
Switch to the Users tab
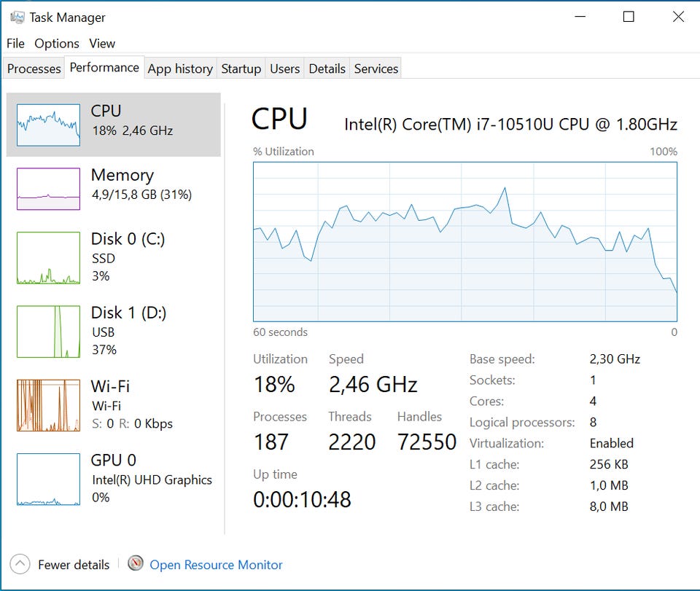tap(284, 69)
